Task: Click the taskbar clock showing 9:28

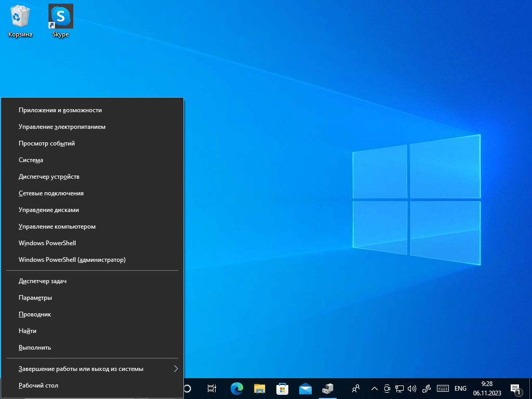Action: click(487, 389)
